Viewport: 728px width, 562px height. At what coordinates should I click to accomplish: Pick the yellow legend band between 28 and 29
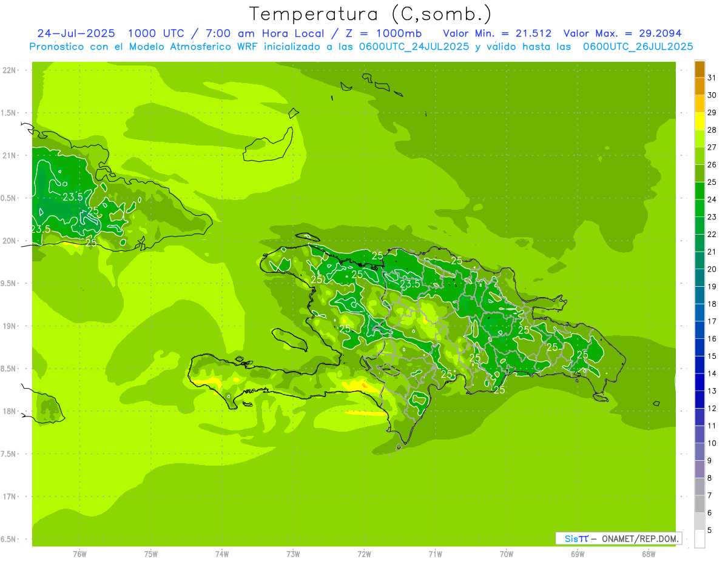[699, 121]
